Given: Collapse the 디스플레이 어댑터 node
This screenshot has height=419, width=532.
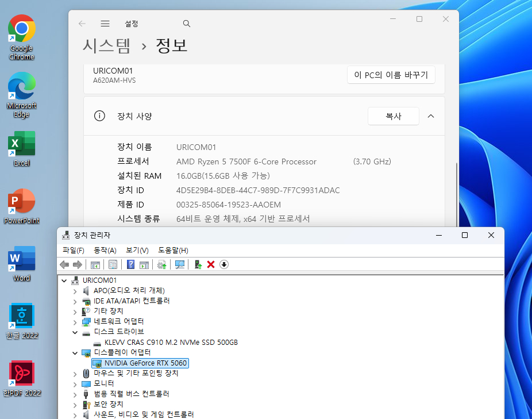Looking at the screenshot, I should point(75,352).
